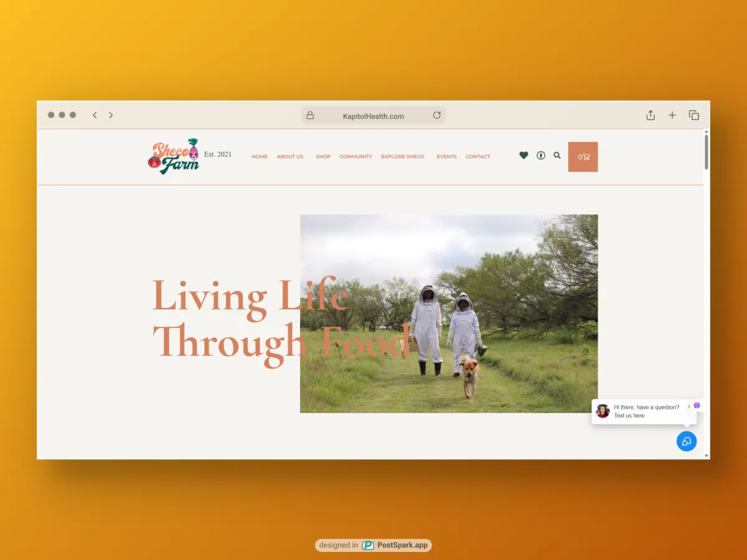Open the browser share icon
Viewport: 747px width, 560px height.
point(651,115)
